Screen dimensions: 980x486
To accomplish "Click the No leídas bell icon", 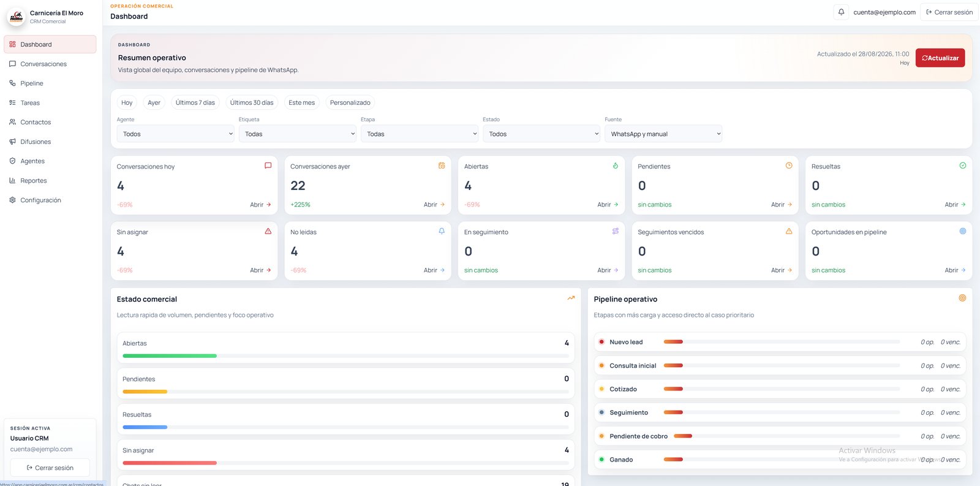I will pyautogui.click(x=442, y=231).
